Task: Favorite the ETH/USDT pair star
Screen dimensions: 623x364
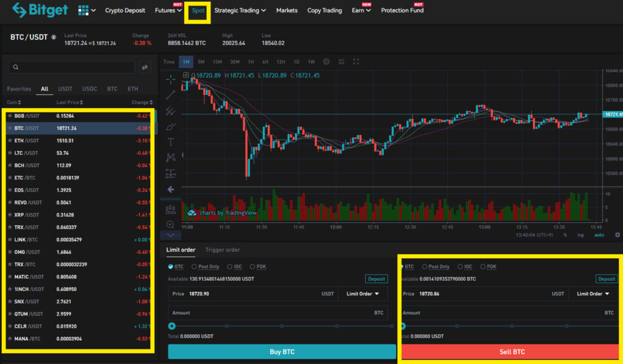Action: tap(10, 140)
